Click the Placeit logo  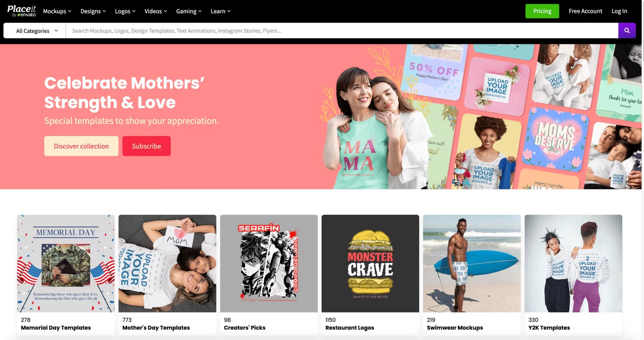tap(21, 11)
